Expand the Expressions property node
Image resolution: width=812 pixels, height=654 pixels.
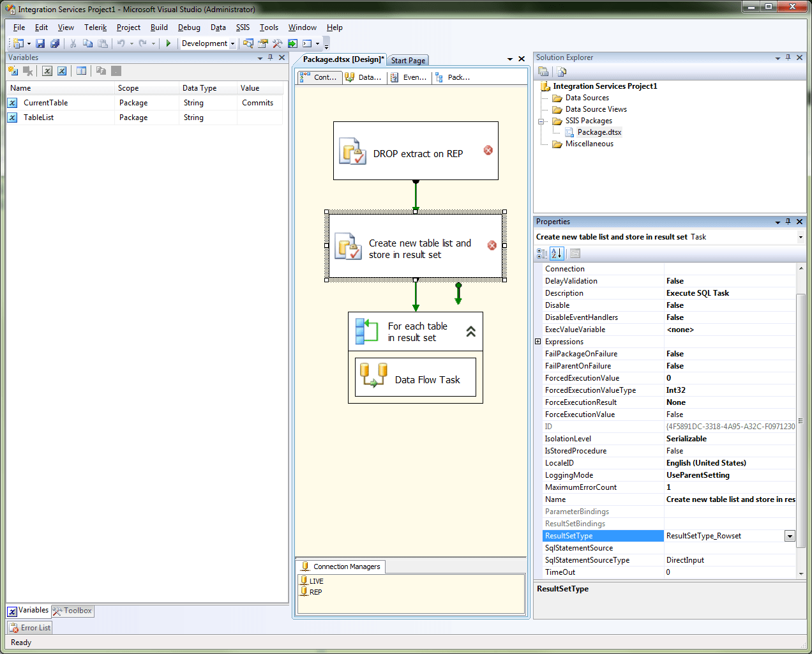(538, 342)
